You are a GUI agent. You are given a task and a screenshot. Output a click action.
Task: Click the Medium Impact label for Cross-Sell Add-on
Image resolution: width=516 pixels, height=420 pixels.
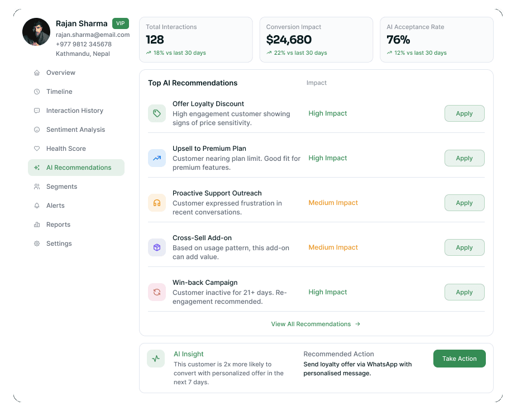pos(333,247)
